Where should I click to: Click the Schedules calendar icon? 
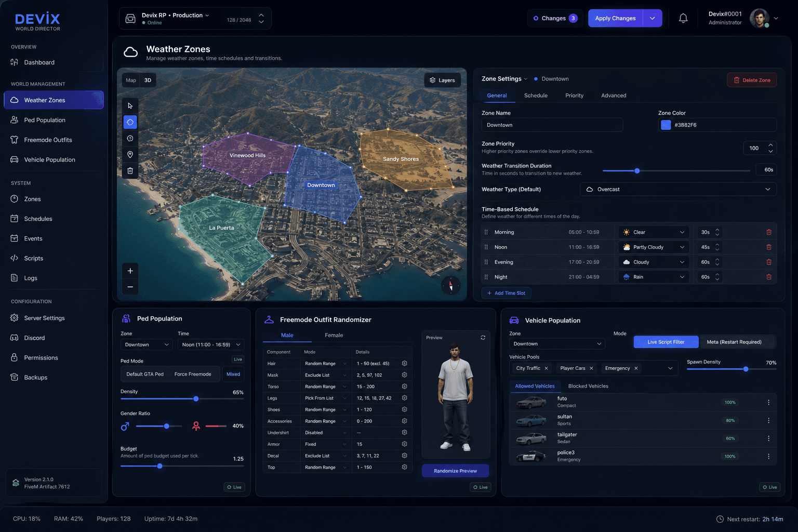pos(15,219)
